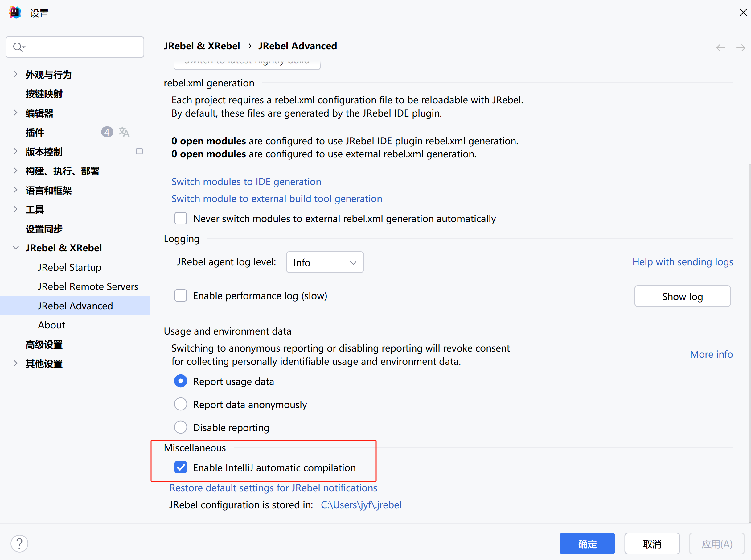Open the C:\Users\jyf\.jrebel folder link
Image resolution: width=751 pixels, height=560 pixels.
pyautogui.click(x=361, y=505)
